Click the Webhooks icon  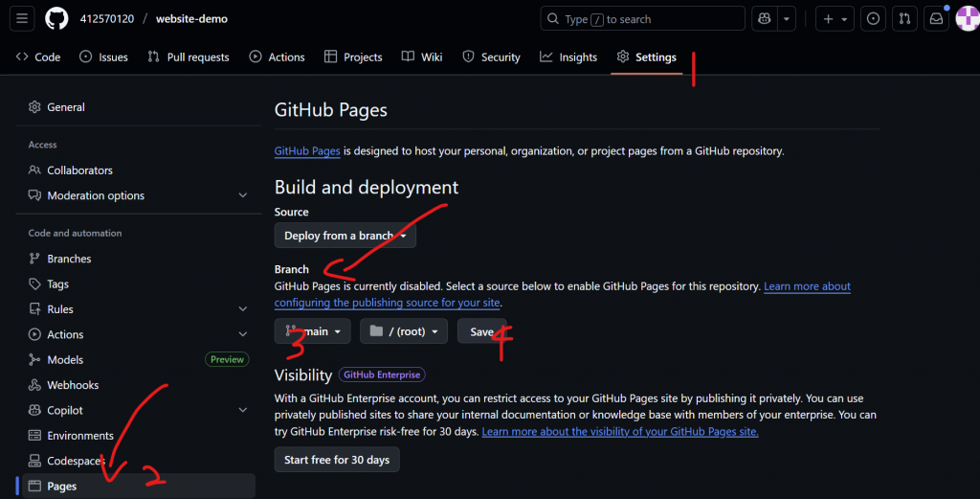tap(34, 385)
